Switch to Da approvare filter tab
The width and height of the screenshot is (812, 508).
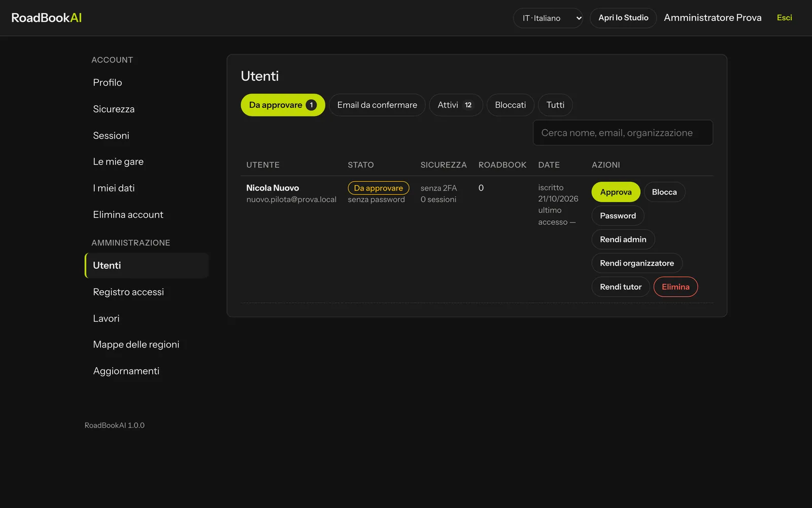(x=283, y=105)
